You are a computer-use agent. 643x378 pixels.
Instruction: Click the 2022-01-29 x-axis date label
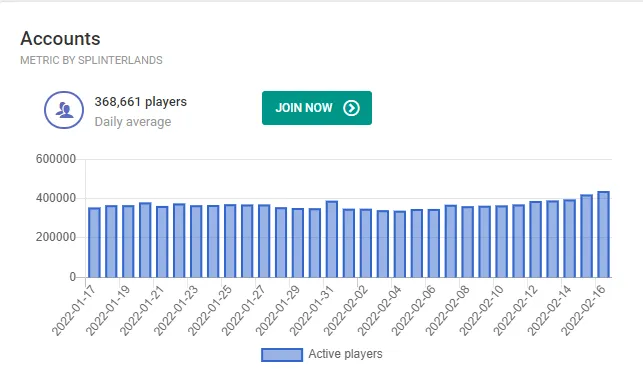278,310
